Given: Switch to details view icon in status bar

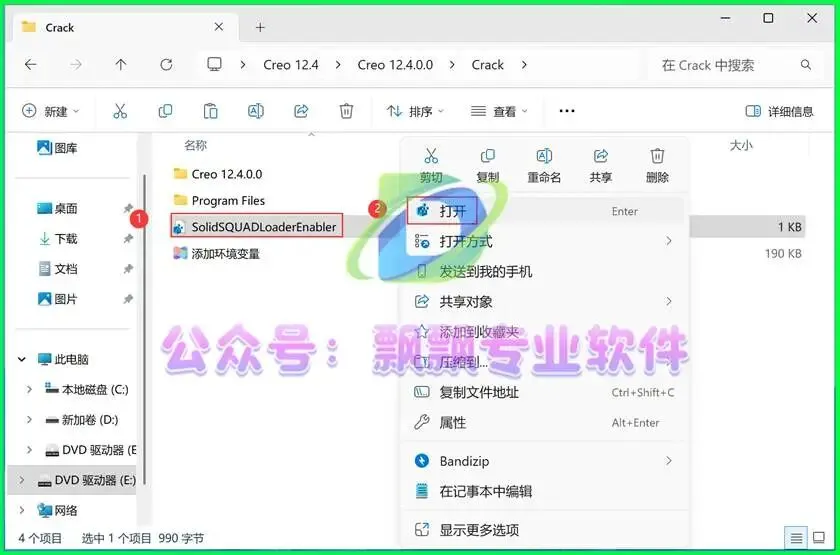Looking at the screenshot, I should [797, 537].
